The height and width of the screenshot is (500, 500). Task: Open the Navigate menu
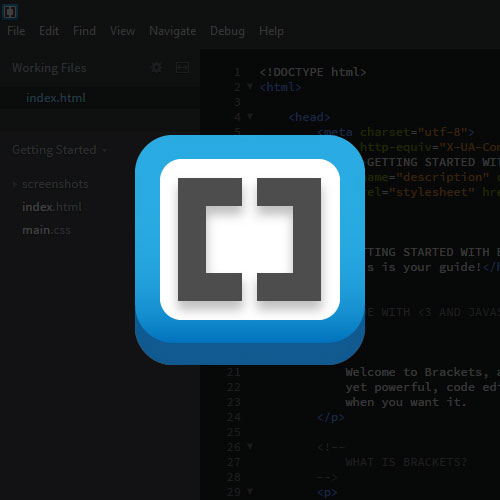pyautogui.click(x=173, y=31)
